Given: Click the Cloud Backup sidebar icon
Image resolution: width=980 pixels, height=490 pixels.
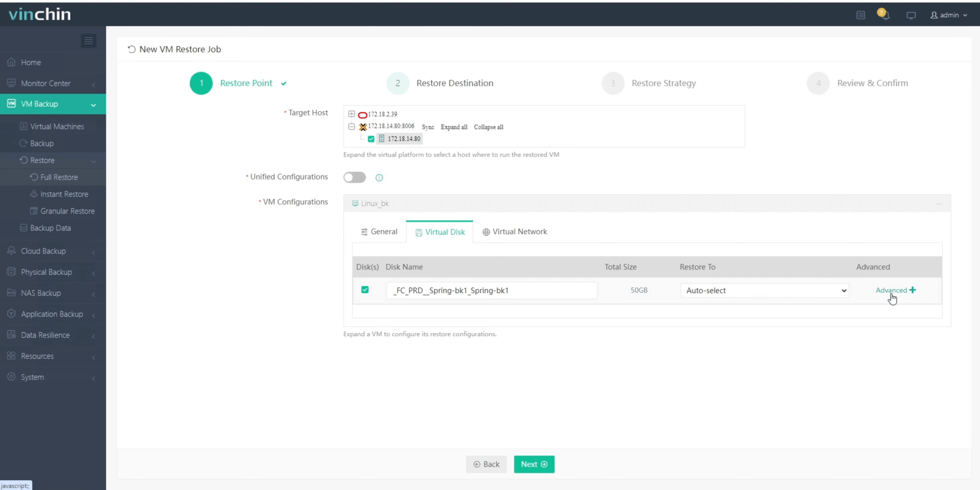Looking at the screenshot, I should coord(11,251).
